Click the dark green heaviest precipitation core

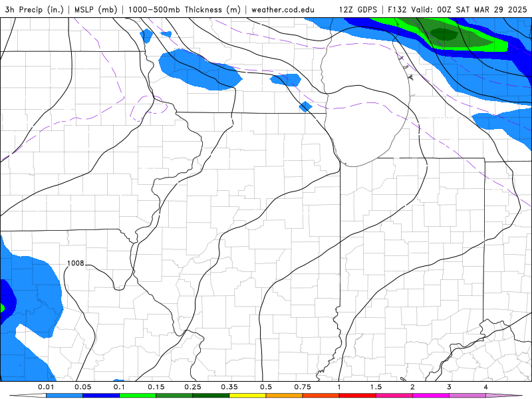(444, 35)
